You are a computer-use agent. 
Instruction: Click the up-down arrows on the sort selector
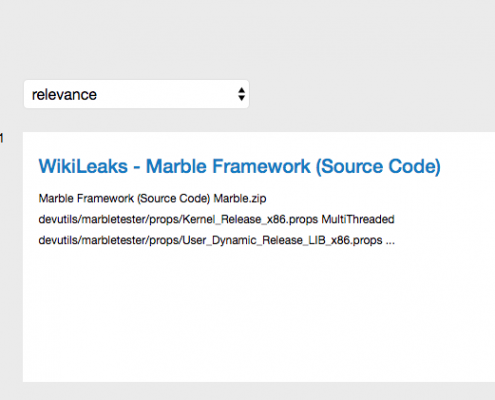click(241, 94)
